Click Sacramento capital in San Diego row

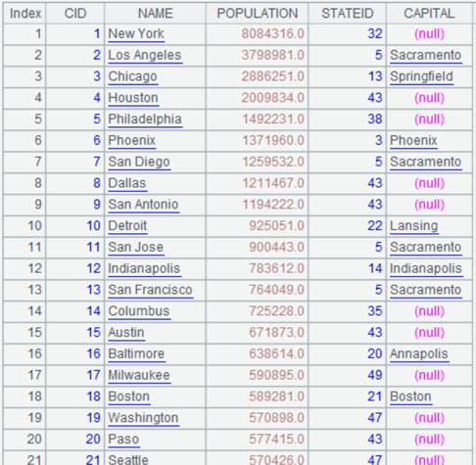tap(426, 162)
